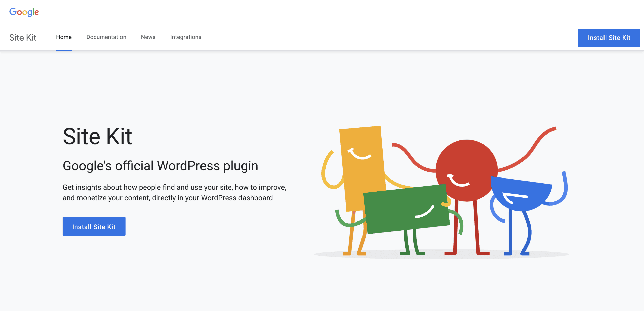Viewport: 644px width, 311px height.
Task: Open the Site Kit header title link
Action: click(x=23, y=38)
